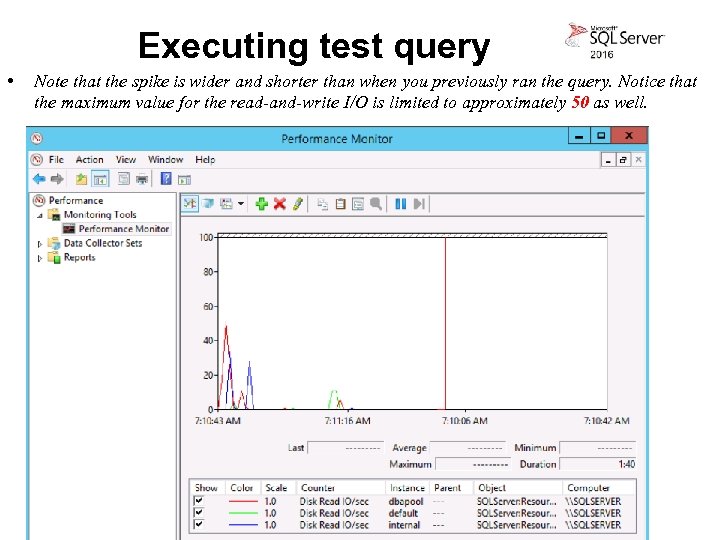The image size is (720, 540).
Task: Click the View Log Data icon
Action: [208, 203]
